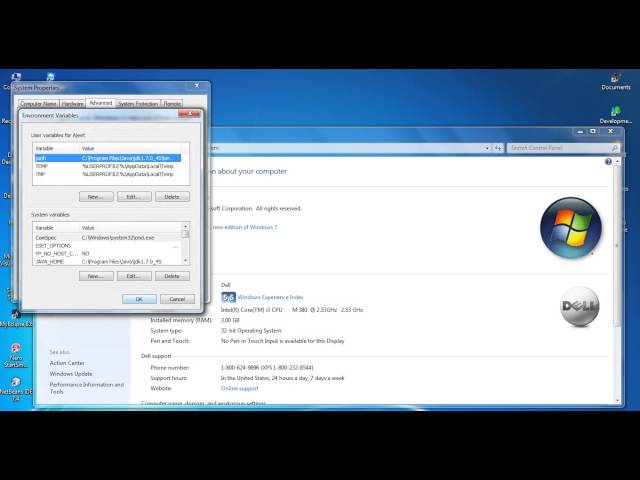Viewport: 640px width, 480px height.
Task: Click the 32-bit Operating System value text
Action: point(251,331)
